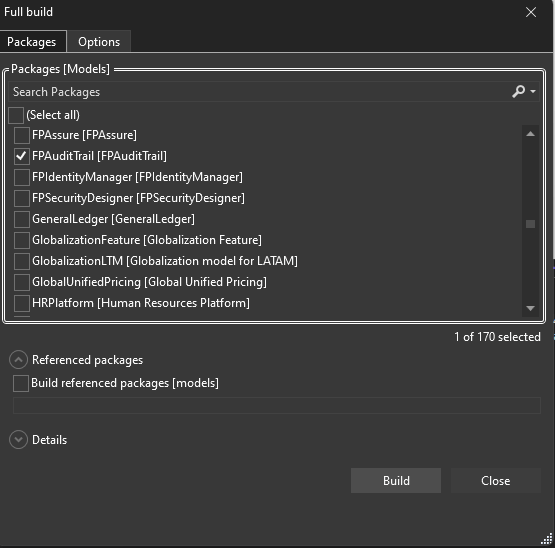This screenshot has width=555, height=548.
Task: Check the FPAssure package checkbox
Action: [x=22, y=135]
